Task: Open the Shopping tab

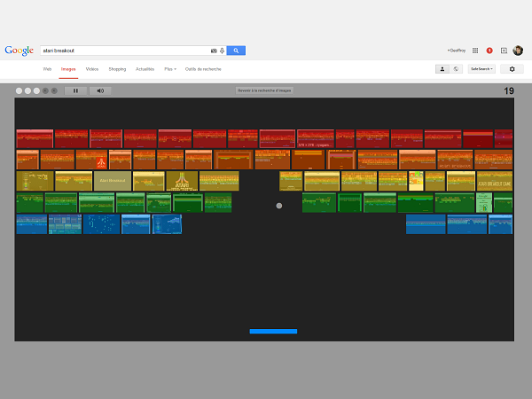Action: [x=117, y=69]
